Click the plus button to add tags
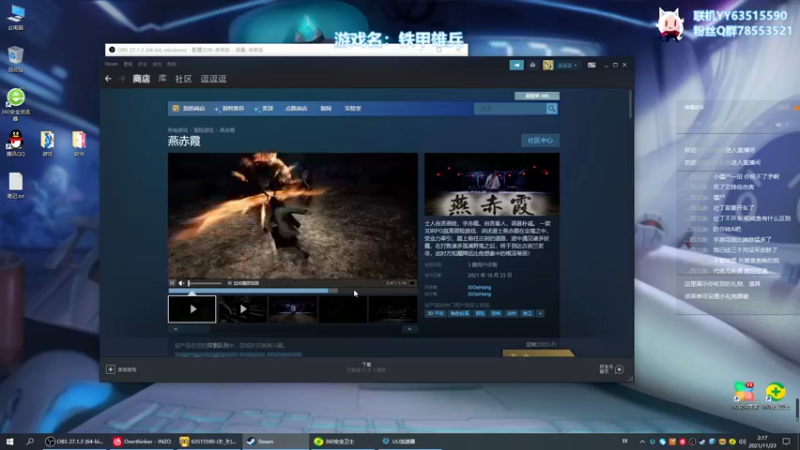 [540, 313]
